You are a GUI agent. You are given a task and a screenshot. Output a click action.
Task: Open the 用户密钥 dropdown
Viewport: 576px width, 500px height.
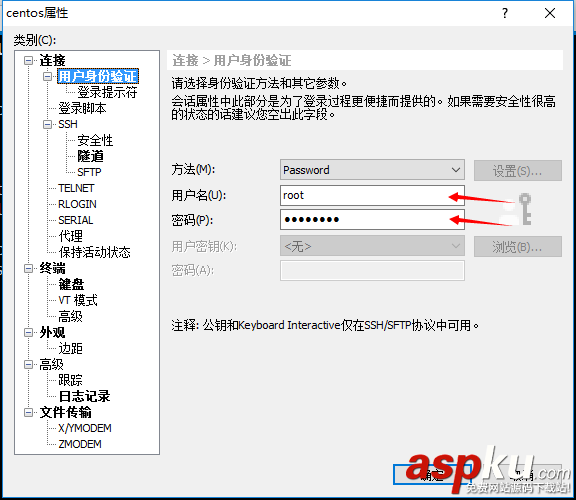[x=372, y=246]
